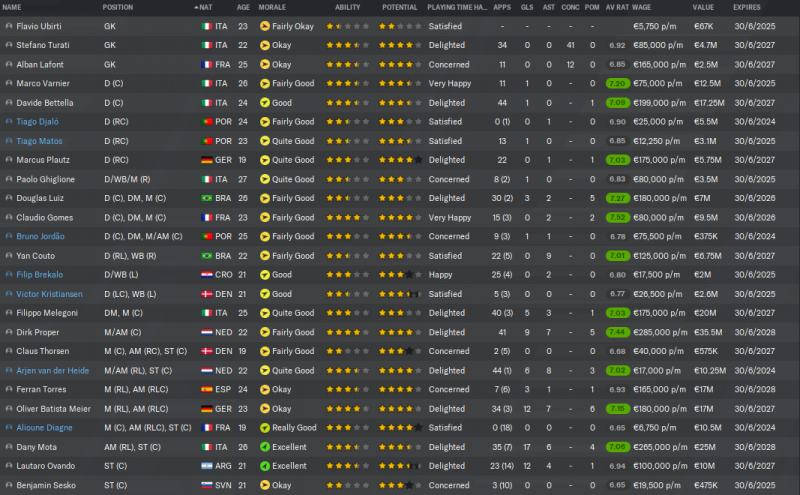Select the Victor Kristiansen name link
The image size is (800, 495).
(48, 294)
